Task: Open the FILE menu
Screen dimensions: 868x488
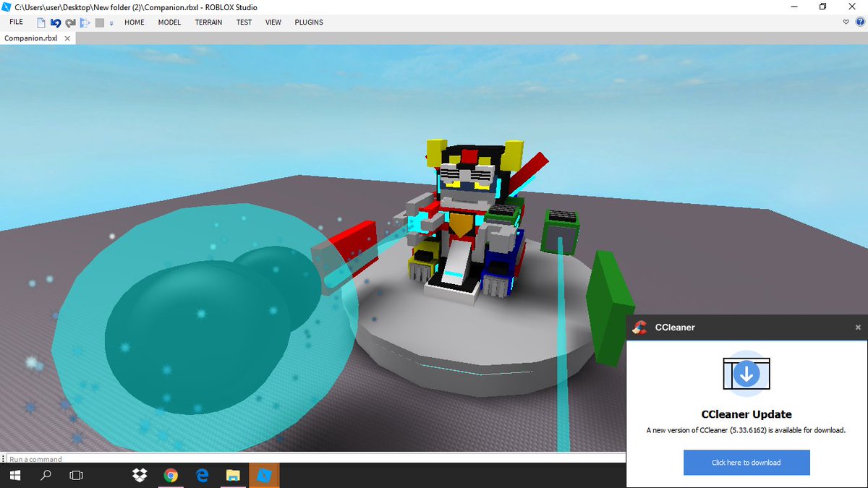Action: 16,22
